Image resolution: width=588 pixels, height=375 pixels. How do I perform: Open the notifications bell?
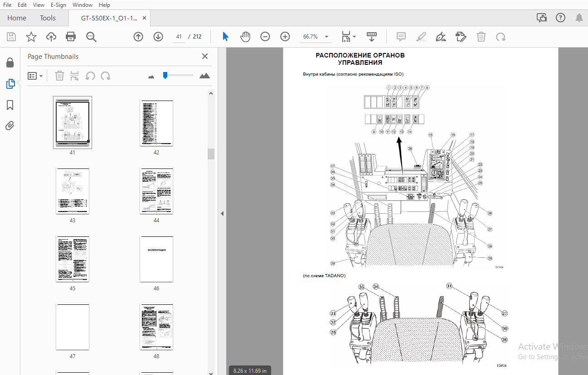click(x=579, y=18)
